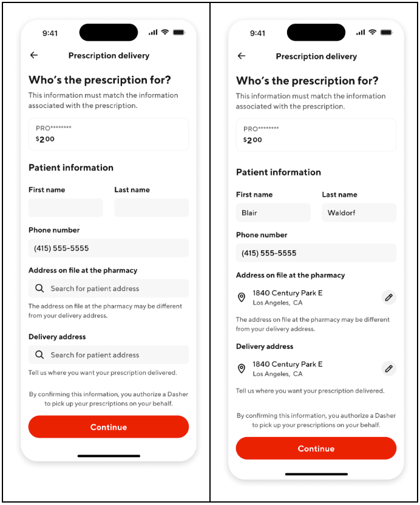The height and width of the screenshot is (505, 420).
Task: Tap the location pin beside the pharmacy address
Action: [241, 297]
